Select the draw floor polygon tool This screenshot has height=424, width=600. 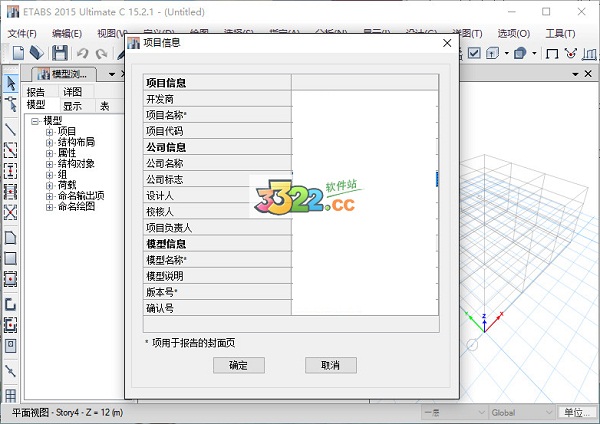[x=10, y=238]
